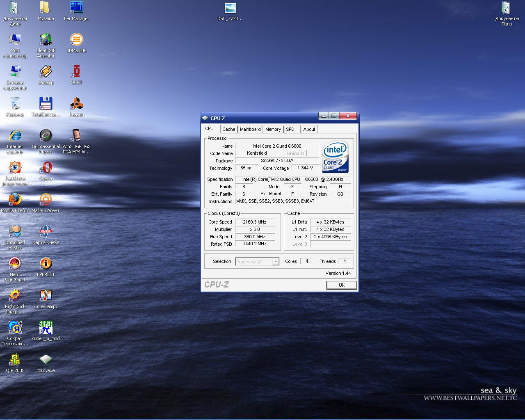
Task: Click the Package value Socket 775 LGA
Action: (x=277, y=161)
